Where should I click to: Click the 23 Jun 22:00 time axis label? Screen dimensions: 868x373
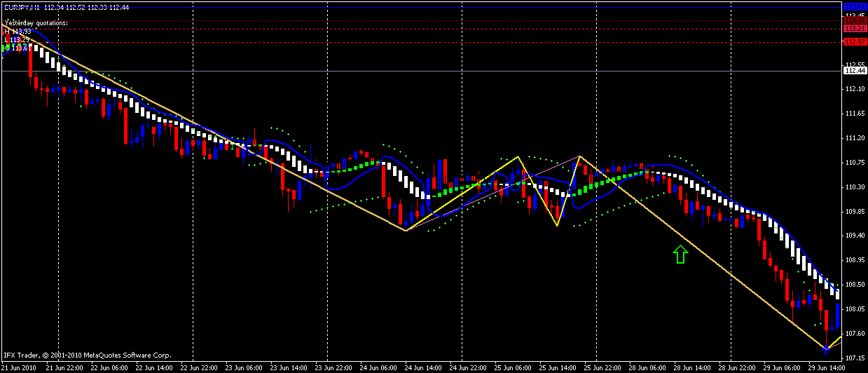coord(335,367)
